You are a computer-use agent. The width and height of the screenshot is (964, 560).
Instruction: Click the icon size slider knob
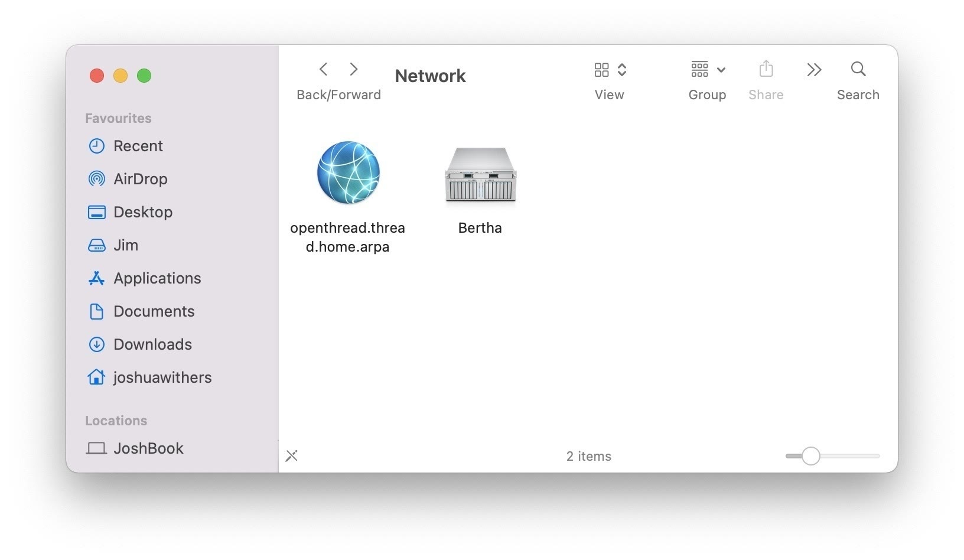coord(810,456)
